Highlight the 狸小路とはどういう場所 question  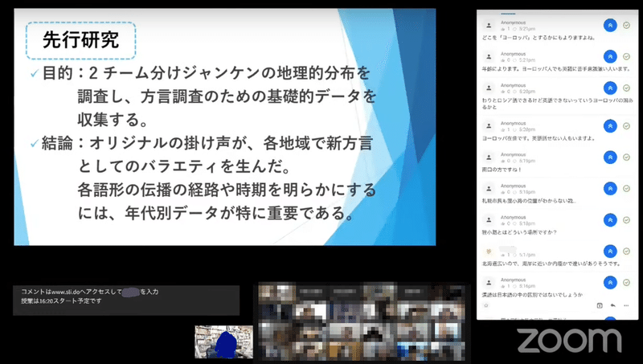coord(610,220)
